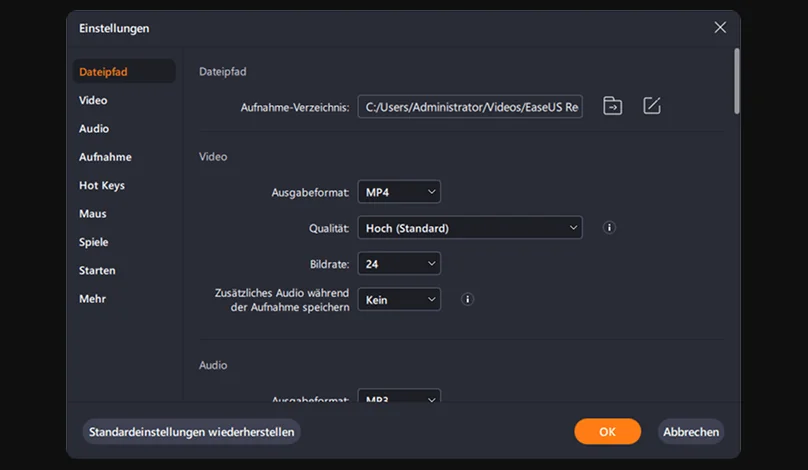Expand the Bildrate dropdown
The width and height of the screenshot is (808, 470).
pos(399,264)
